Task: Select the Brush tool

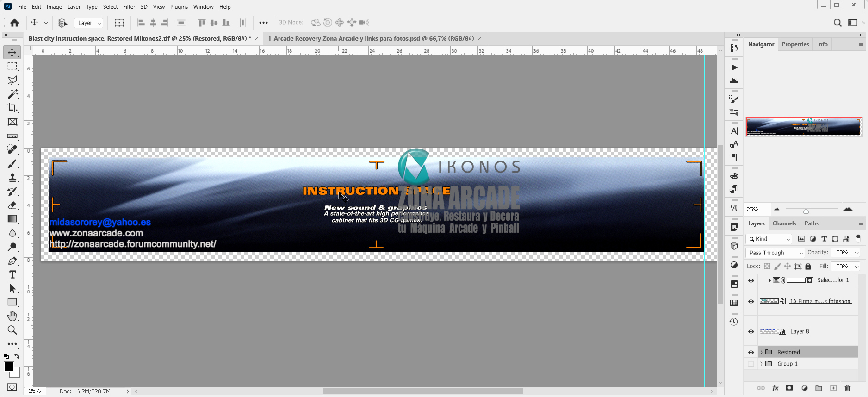Action: pyautogui.click(x=12, y=164)
